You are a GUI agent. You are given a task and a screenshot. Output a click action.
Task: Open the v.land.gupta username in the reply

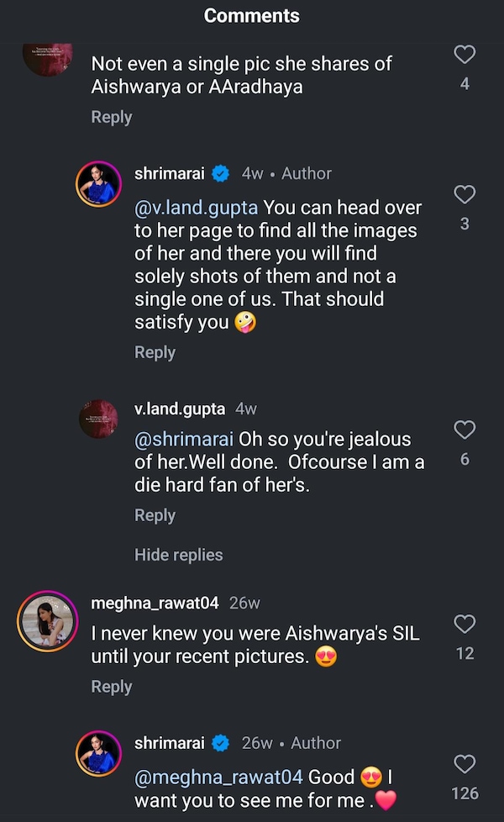[x=180, y=408]
